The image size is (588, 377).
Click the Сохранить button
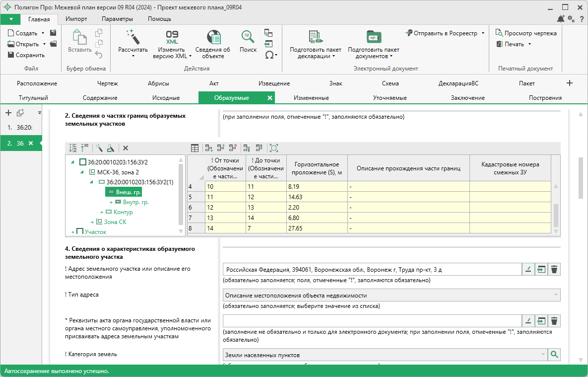tap(26, 55)
